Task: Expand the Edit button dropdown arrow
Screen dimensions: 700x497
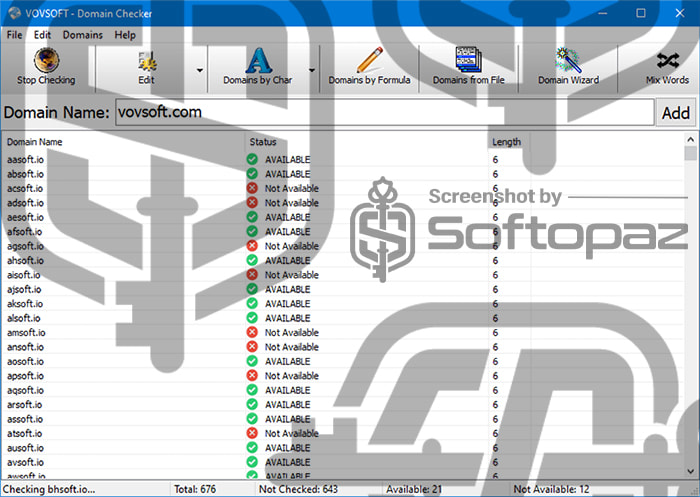Action: pos(200,70)
